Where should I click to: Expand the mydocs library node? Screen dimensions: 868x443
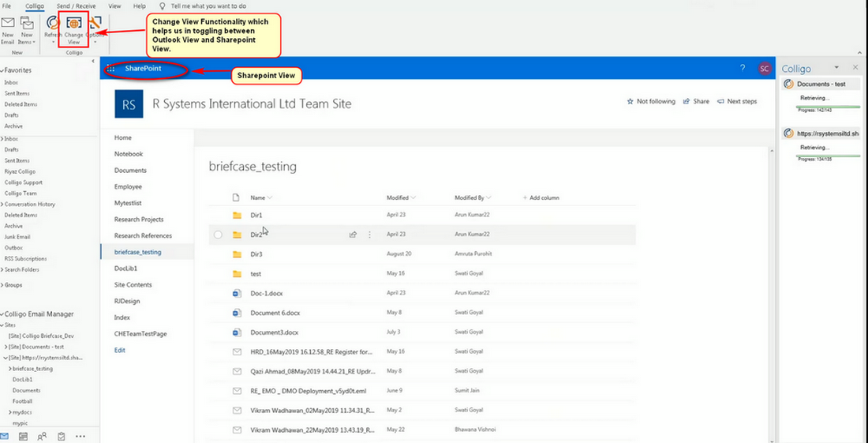10,412
